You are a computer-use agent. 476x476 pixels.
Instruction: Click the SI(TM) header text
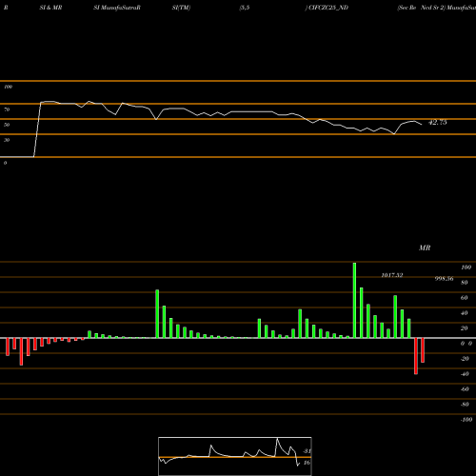181,8
